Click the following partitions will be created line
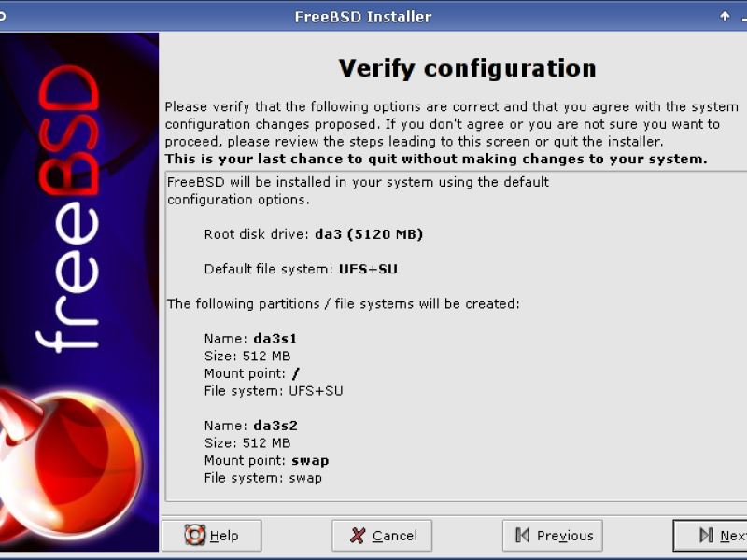This screenshot has width=747, height=560. click(343, 304)
